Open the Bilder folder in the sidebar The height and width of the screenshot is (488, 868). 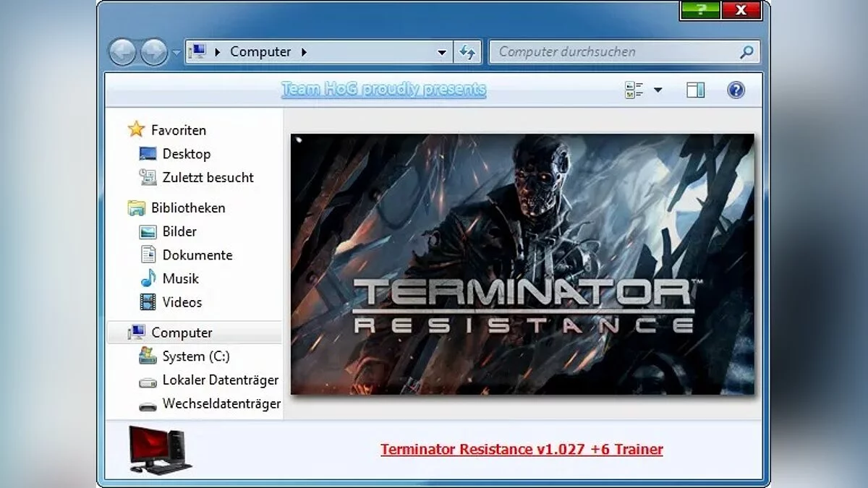click(178, 231)
